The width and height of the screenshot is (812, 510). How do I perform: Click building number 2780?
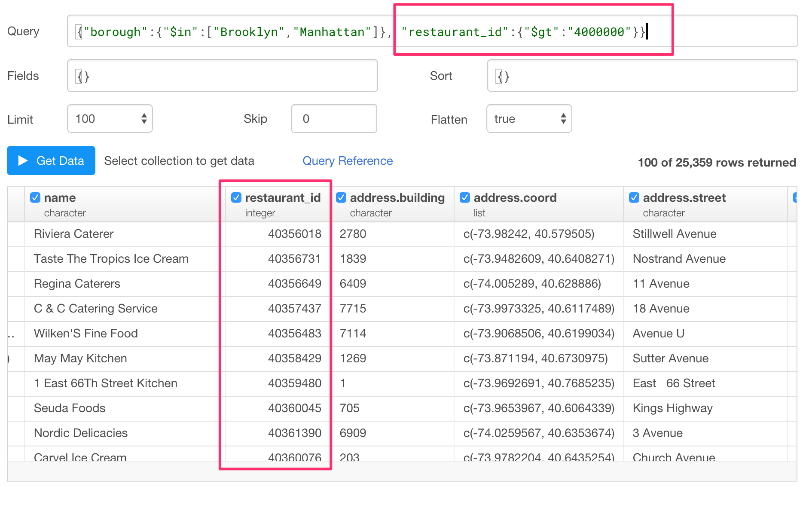[353, 234]
